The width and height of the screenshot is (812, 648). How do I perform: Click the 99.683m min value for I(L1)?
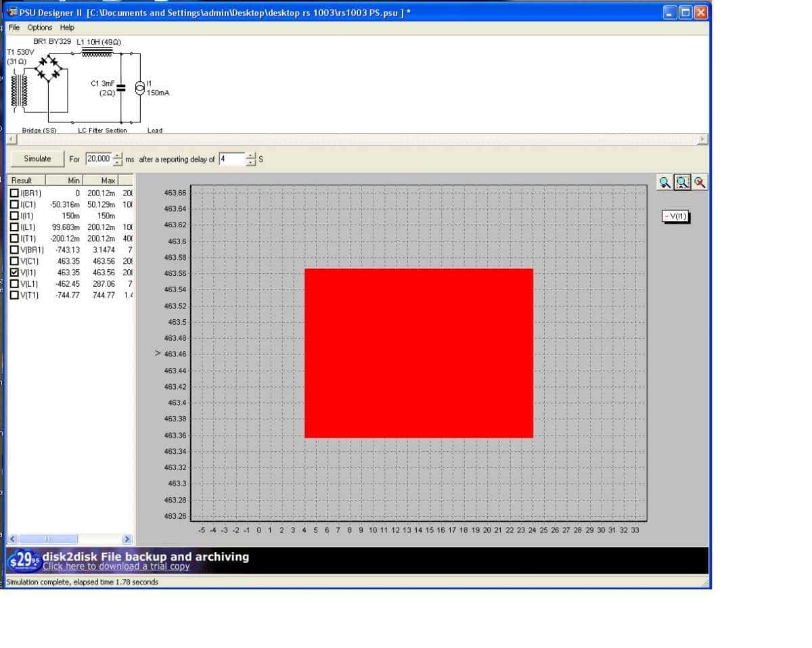[66, 227]
